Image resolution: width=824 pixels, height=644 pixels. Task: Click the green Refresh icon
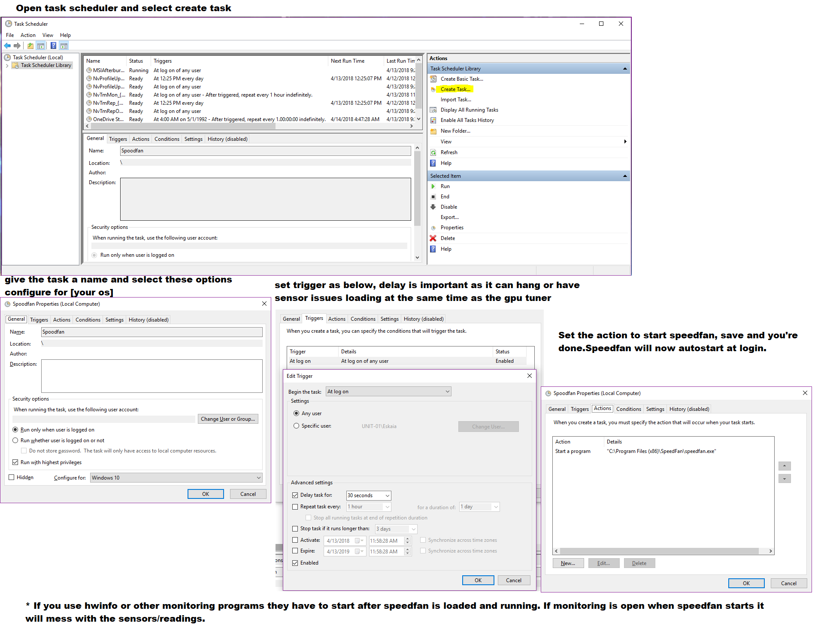pos(433,152)
